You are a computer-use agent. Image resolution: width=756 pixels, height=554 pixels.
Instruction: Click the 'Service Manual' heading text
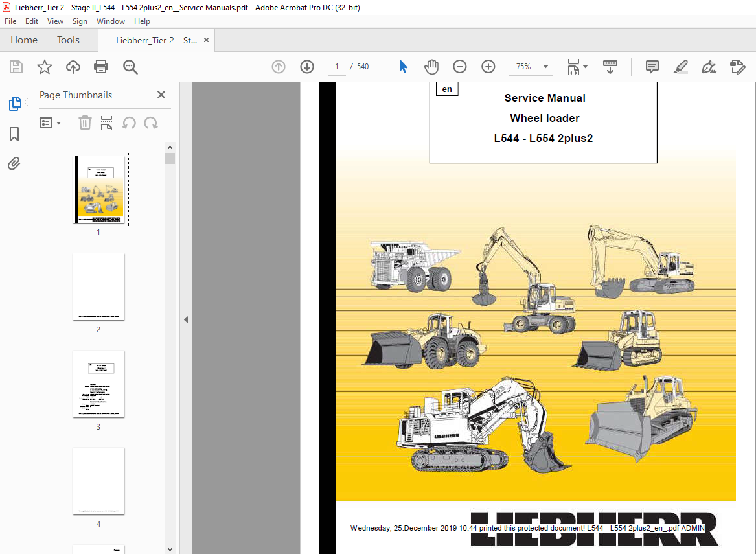pyautogui.click(x=545, y=98)
